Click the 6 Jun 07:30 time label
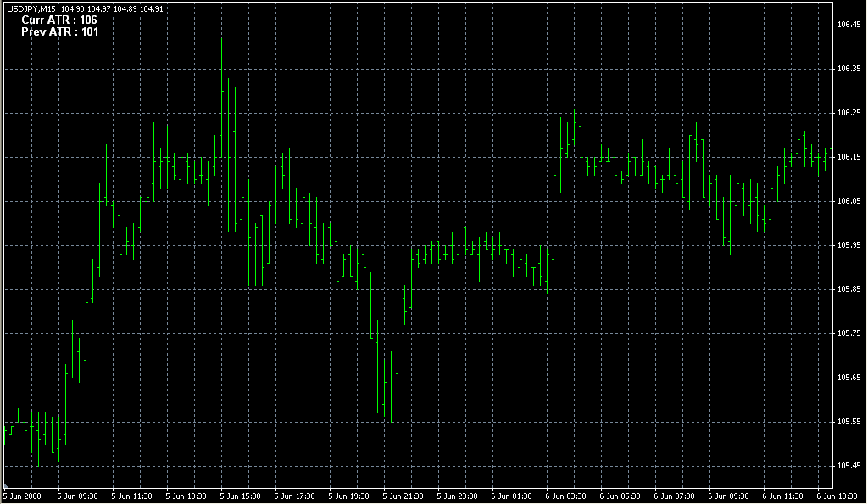This screenshot has width=868, height=504. 674,496
